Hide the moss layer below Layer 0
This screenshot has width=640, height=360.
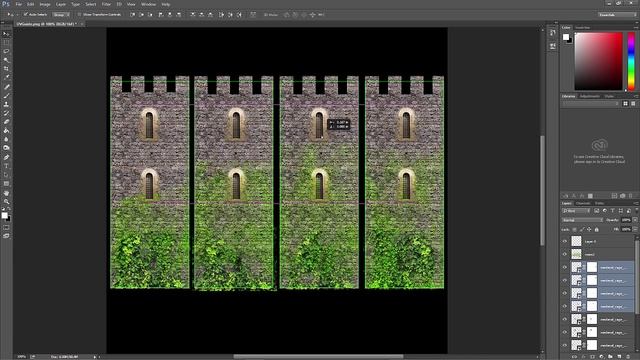click(565, 254)
